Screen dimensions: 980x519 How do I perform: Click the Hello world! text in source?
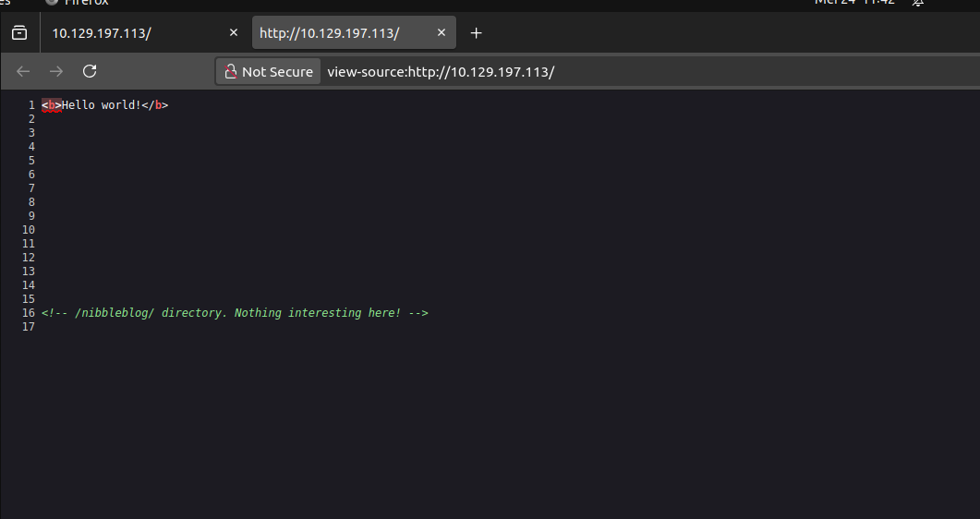click(102, 105)
